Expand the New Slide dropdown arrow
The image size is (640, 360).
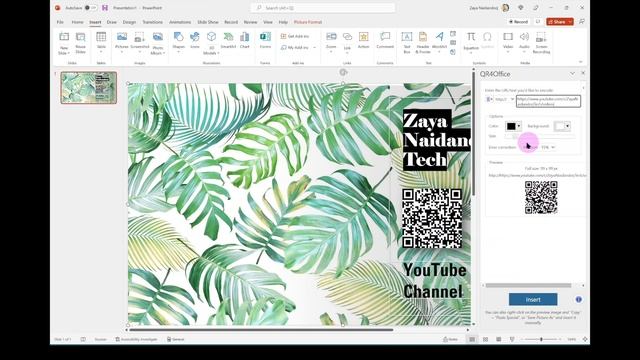click(x=68, y=53)
